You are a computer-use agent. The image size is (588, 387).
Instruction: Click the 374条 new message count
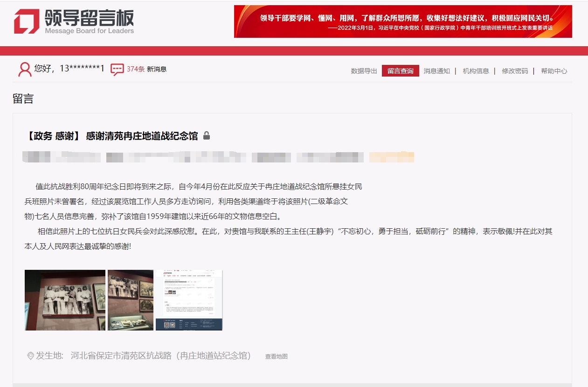136,69
